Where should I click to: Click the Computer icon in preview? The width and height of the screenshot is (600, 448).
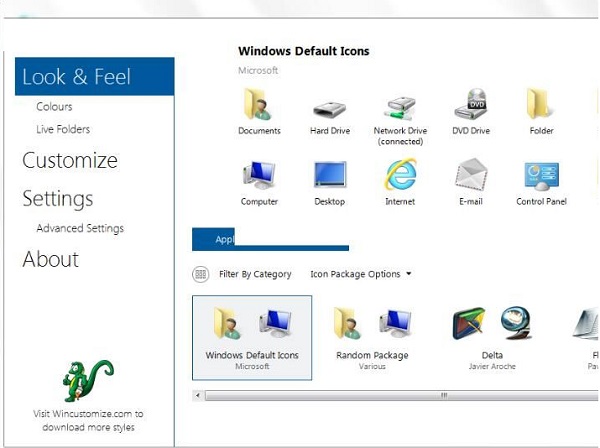tap(259, 175)
